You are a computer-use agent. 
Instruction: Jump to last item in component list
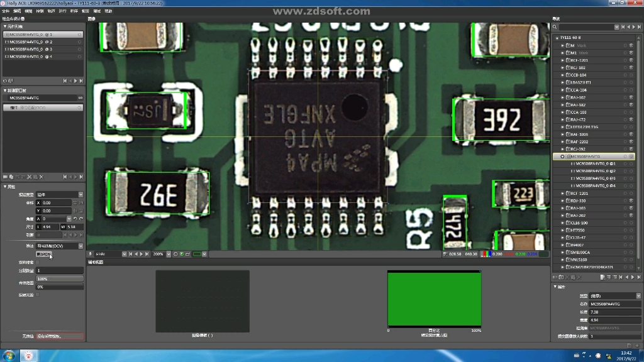coord(81,81)
